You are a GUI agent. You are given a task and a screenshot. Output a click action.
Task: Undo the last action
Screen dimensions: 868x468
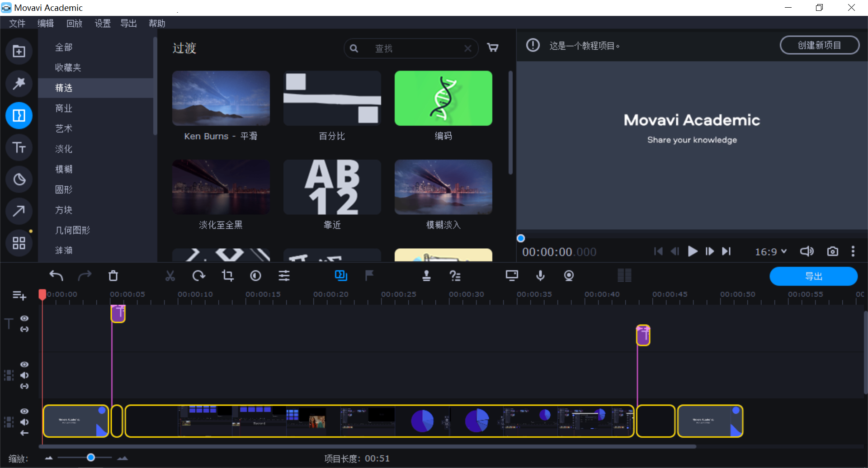pyautogui.click(x=56, y=275)
